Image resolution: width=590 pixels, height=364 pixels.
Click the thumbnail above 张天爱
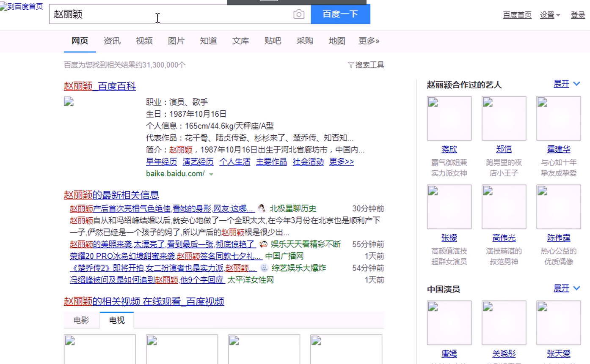[x=559, y=323]
